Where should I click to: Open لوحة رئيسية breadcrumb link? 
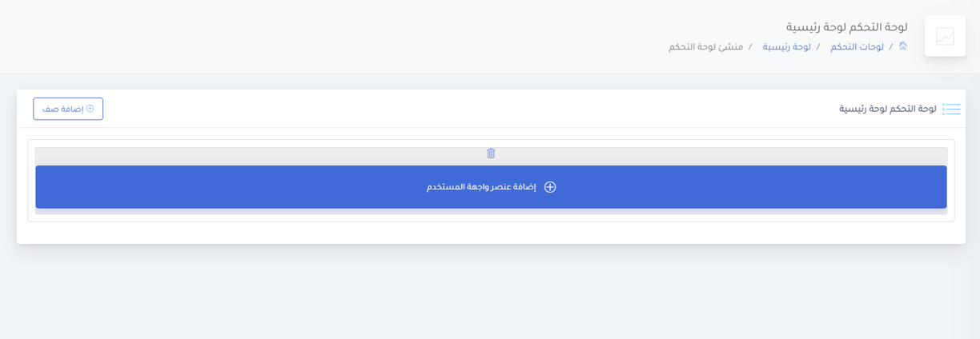click(x=786, y=47)
